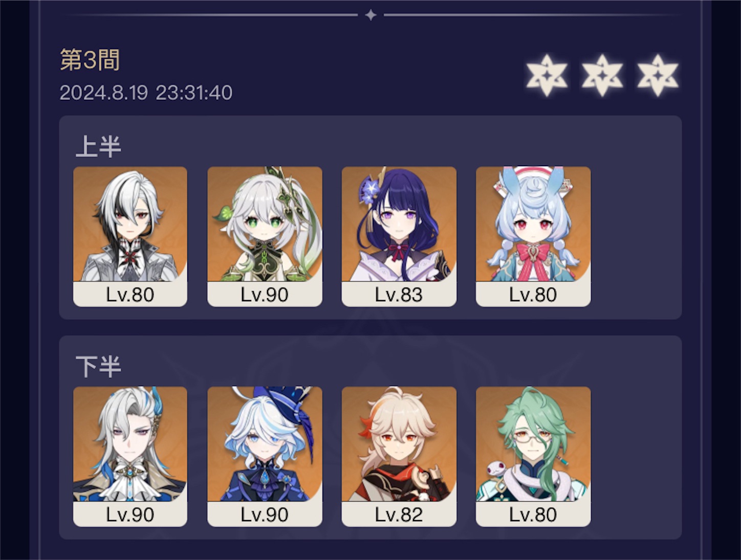Click the long silver-haired Lv.90 character portrait
The image size is (741, 560).
coord(130,456)
